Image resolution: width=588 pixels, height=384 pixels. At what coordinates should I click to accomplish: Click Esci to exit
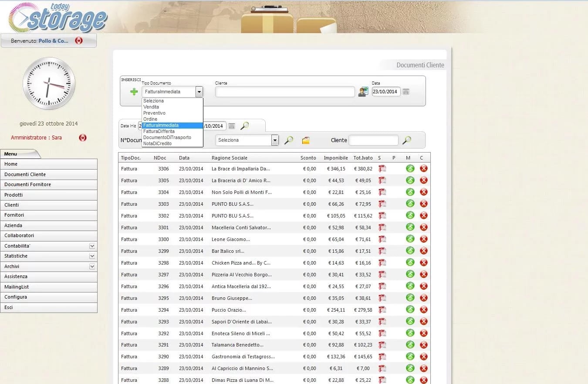tap(49, 307)
